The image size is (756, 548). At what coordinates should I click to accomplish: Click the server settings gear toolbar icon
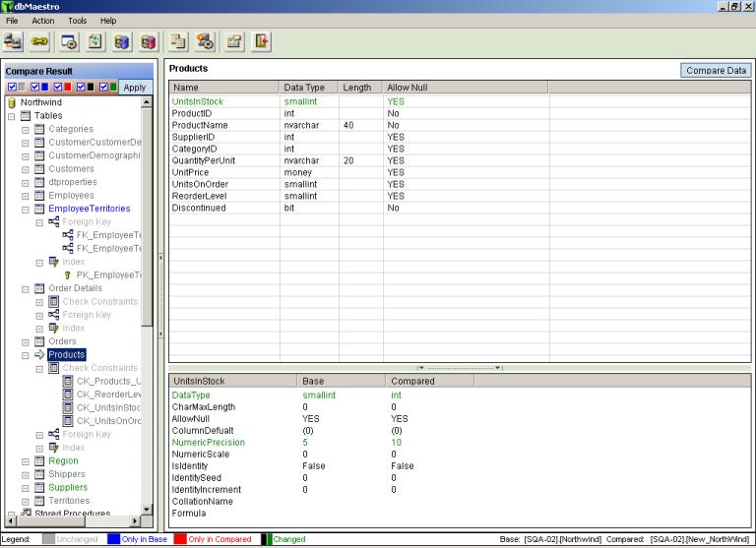tap(205, 42)
